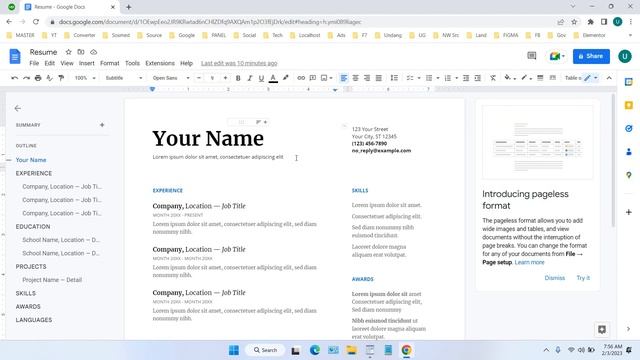This screenshot has width=640, height=360.
Task: Print the document using the printer icon
Action: [x=38, y=78]
